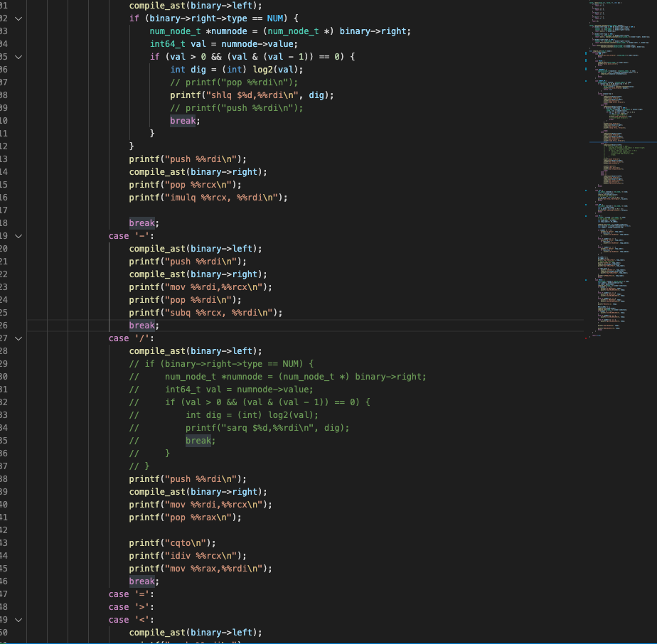This screenshot has width=657, height=644.
Task: Click the case '>' label
Action: (131, 607)
